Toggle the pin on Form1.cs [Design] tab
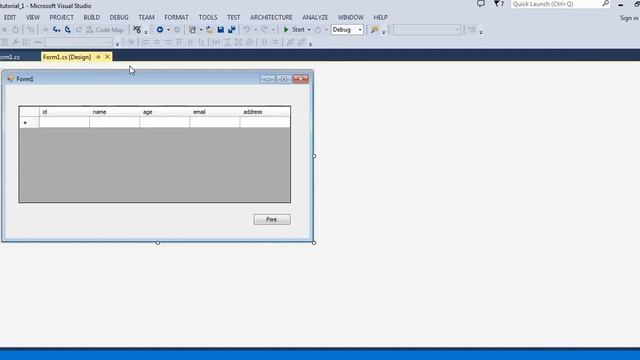Viewport: 640px width, 360px height. coord(98,57)
